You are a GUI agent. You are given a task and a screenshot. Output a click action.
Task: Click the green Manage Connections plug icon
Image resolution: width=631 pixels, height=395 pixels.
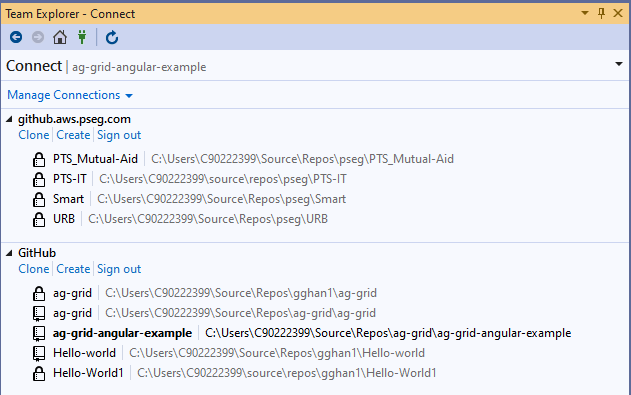(x=82, y=37)
